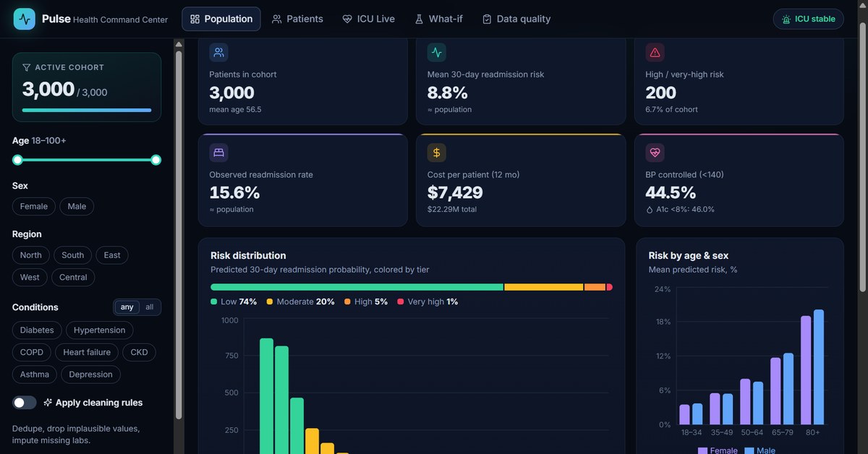Toggle the Apply cleaning rules switch

pos(25,403)
